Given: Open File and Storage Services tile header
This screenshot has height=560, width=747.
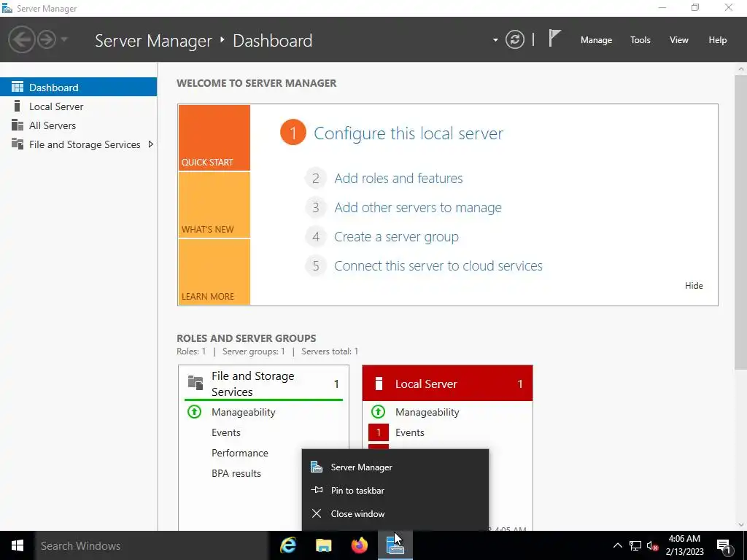Looking at the screenshot, I should [x=263, y=384].
